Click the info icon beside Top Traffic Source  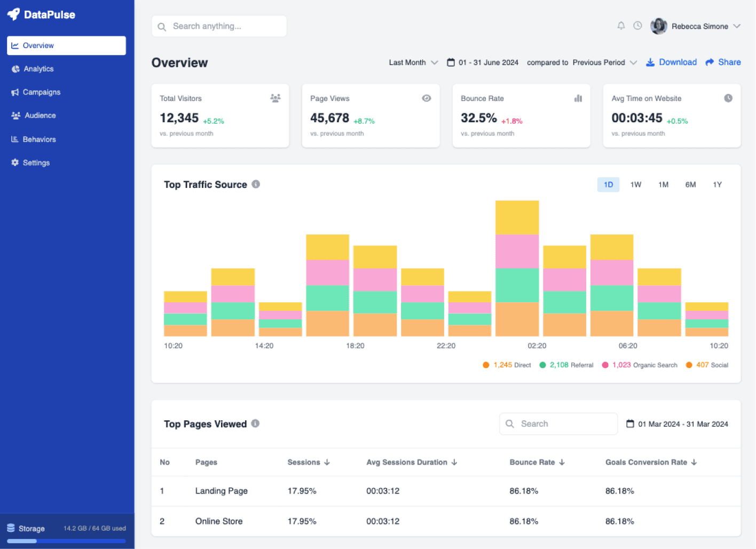click(x=256, y=184)
